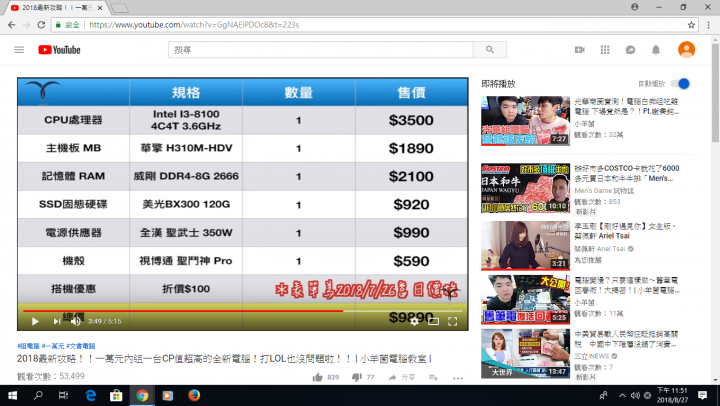Open the 5:25 computer video thumbnail

(x=525, y=299)
